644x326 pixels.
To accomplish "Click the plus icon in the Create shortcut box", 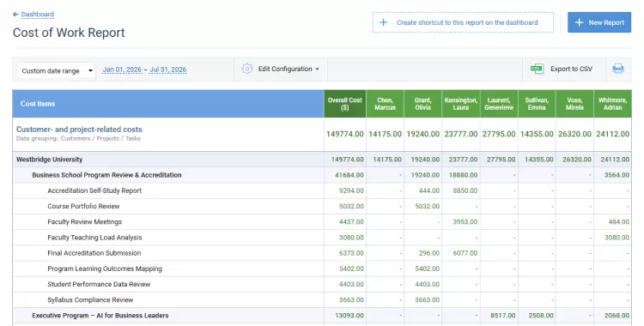I will coord(383,22).
